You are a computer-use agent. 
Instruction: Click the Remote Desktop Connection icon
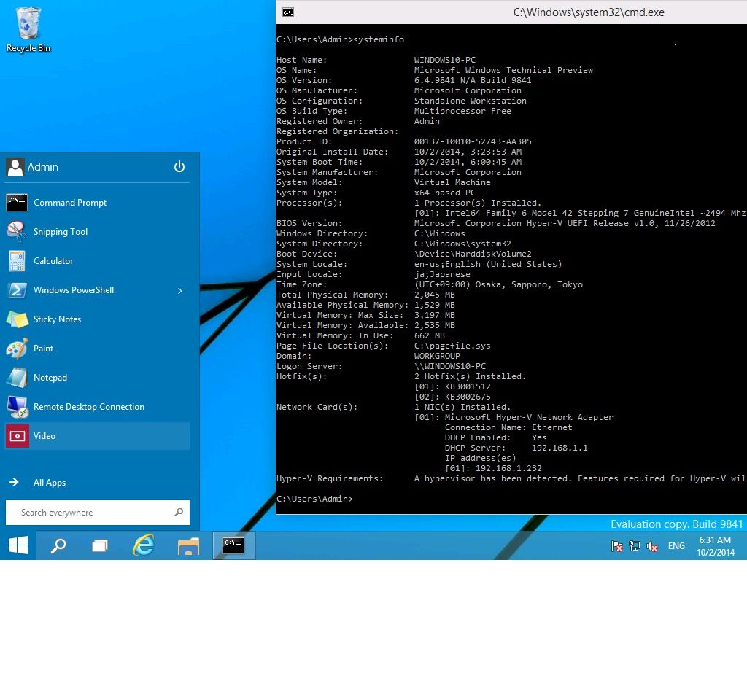18,407
